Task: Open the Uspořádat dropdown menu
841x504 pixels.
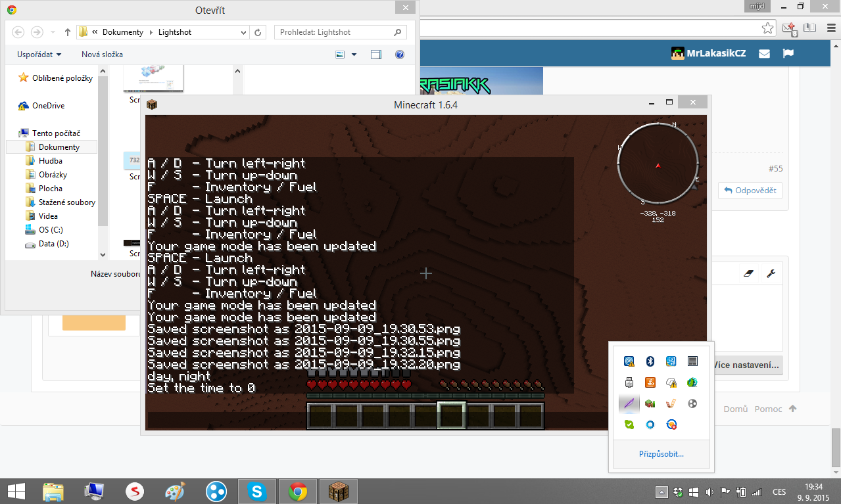Action: pyautogui.click(x=39, y=55)
